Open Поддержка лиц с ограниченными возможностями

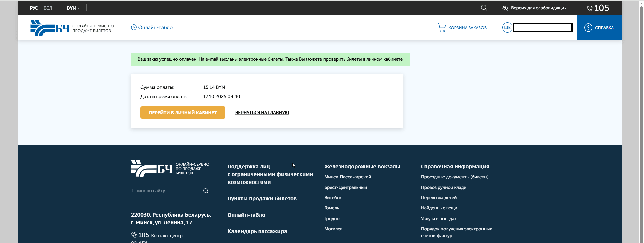(x=270, y=174)
